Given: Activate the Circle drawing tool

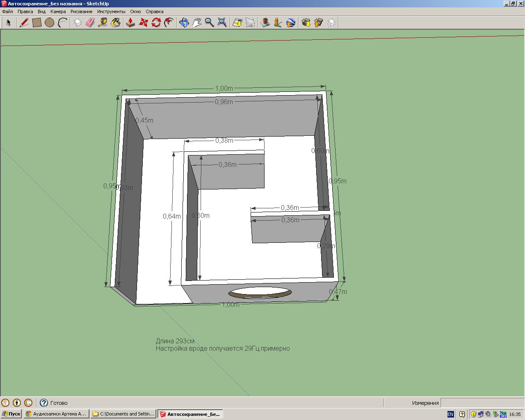Looking at the screenshot, I should [x=50, y=23].
